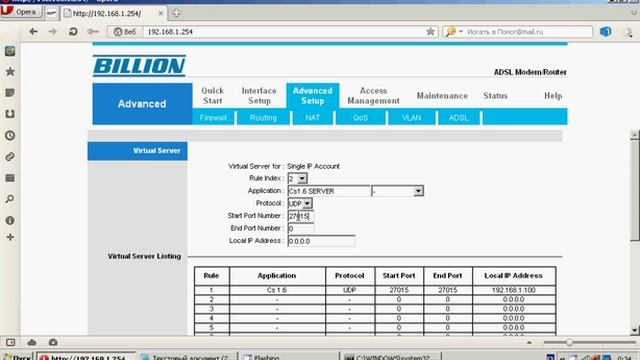Switch to the Quick Start tab
Viewport: 640px width, 360px height.
pyautogui.click(x=213, y=96)
